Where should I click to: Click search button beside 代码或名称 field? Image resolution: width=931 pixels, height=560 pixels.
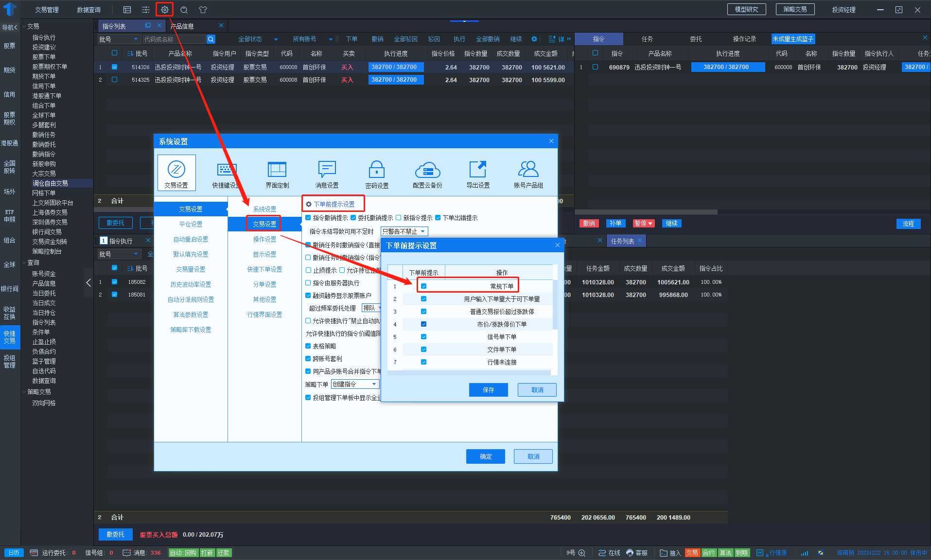(211, 39)
